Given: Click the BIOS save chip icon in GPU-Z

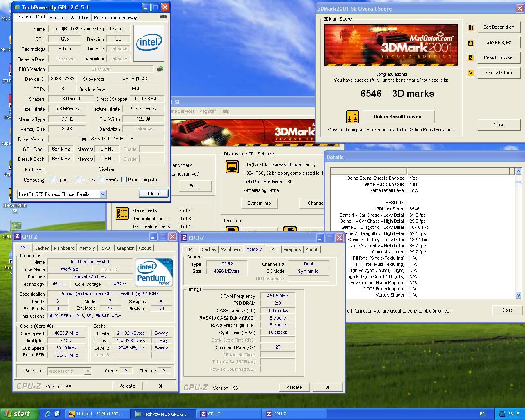Looking at the screenshot, I should (160, 69).
